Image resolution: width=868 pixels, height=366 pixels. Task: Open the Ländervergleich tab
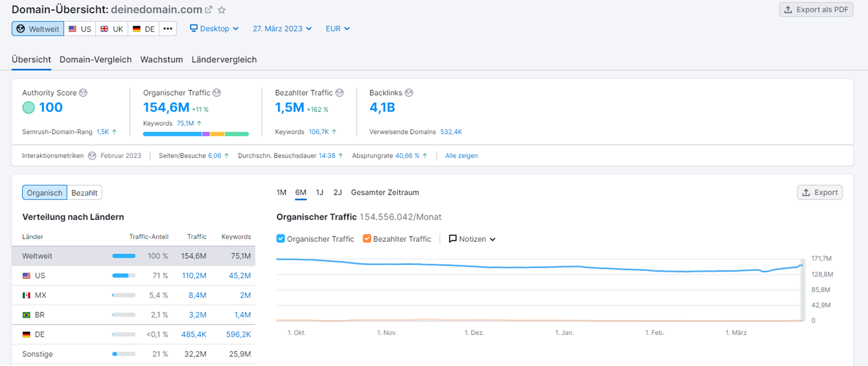[x=224, y=59]
